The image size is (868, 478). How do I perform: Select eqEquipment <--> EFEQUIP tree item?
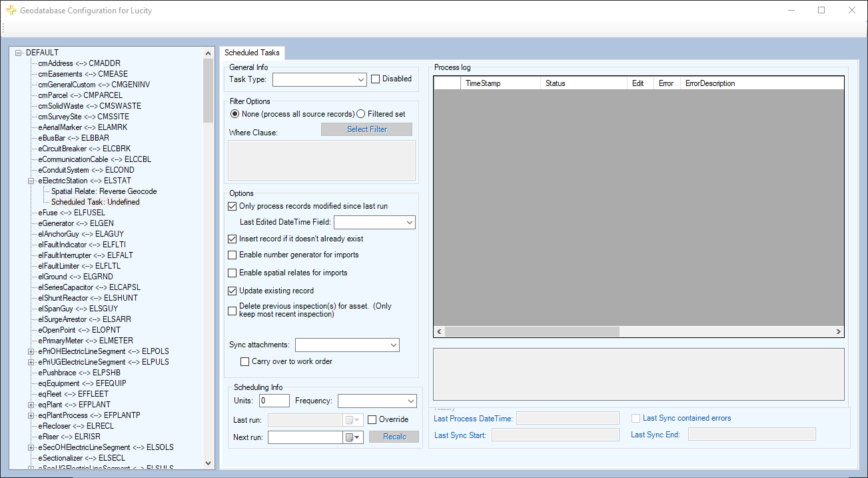(x=82, y=383)
